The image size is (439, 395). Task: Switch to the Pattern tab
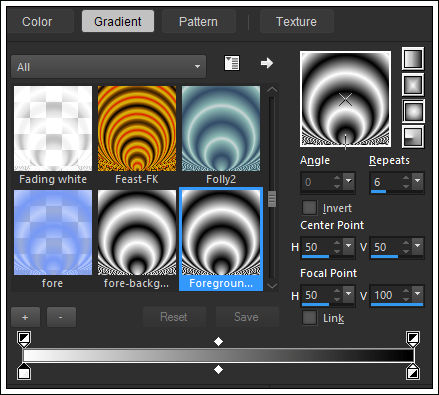(198, 22)
